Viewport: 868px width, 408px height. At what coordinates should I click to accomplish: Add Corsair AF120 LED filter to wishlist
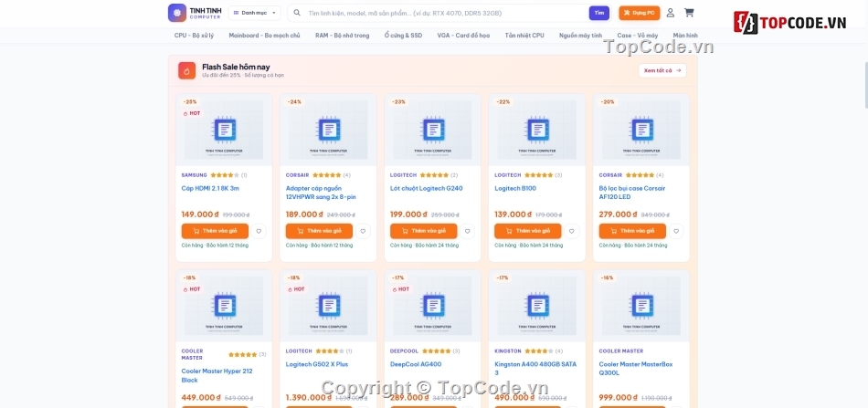676,231
